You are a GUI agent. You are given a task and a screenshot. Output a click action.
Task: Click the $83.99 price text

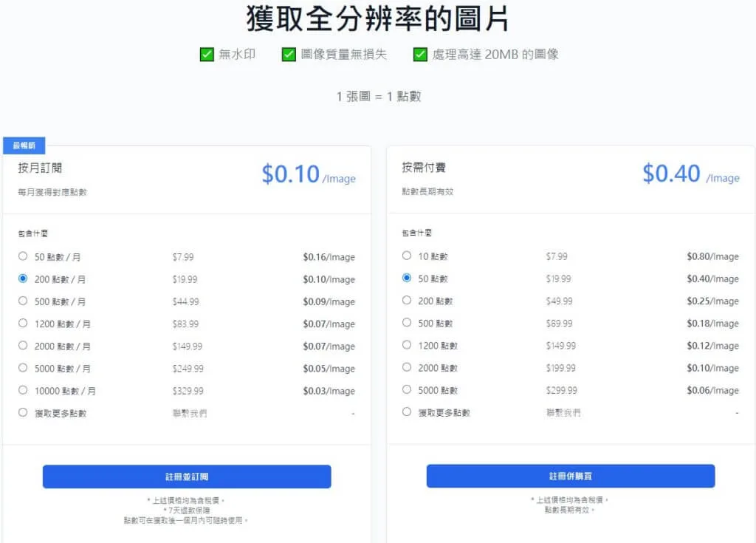(x=185, y=324)
